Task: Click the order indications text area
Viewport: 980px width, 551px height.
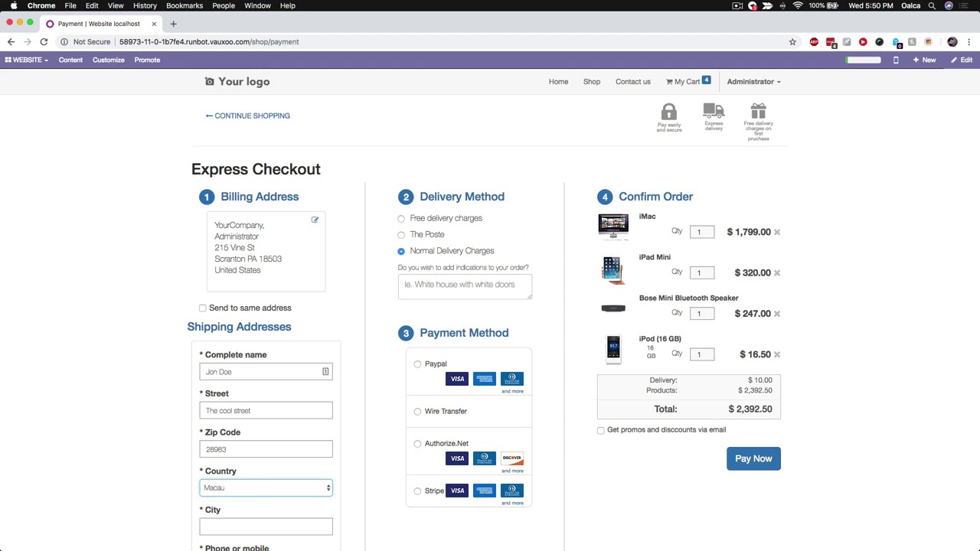Action: tap(465, 286)
